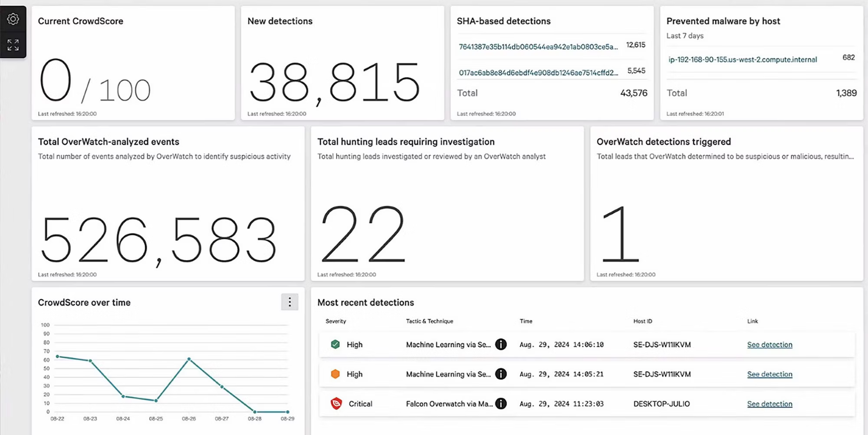Click the 08-22 data point on chart
This screenshot has width=868, height=435.
coord(57,356)
